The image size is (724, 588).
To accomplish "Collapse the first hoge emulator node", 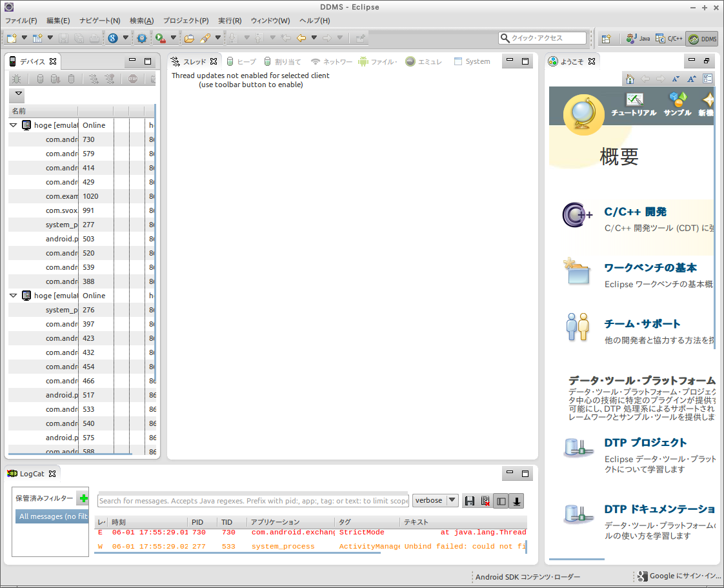I will pyautogui.click(x=14, y=125).
